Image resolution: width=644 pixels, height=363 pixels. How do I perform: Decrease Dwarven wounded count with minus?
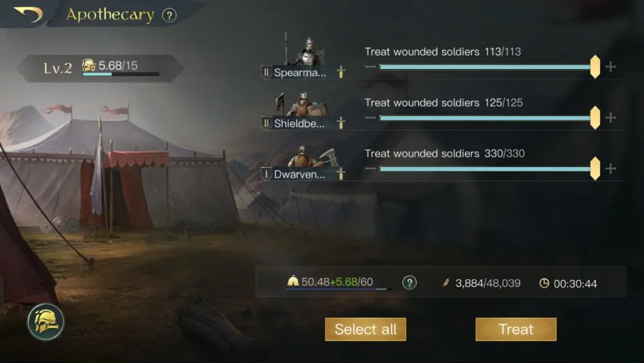(x=370, y=168)
